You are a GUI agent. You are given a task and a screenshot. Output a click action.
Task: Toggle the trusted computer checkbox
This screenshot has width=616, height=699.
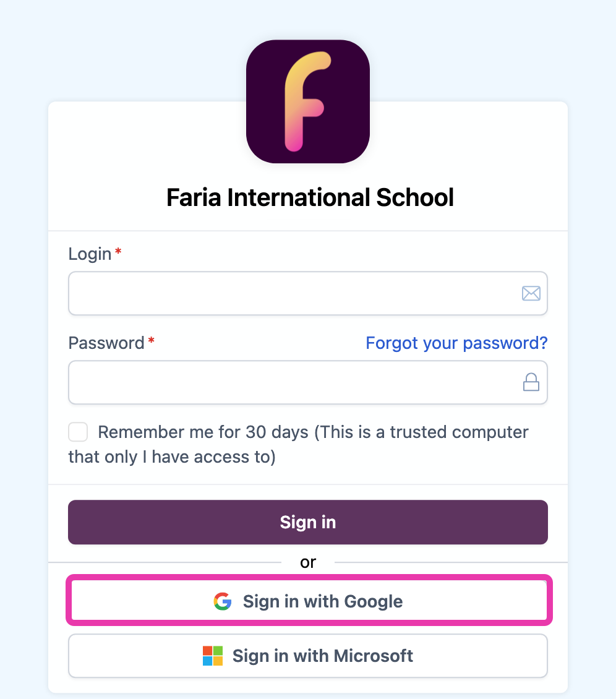[x=78, y=432]
